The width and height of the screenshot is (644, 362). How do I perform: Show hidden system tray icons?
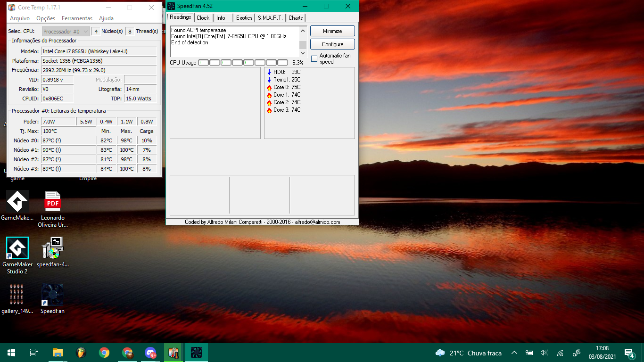point(514,353)
